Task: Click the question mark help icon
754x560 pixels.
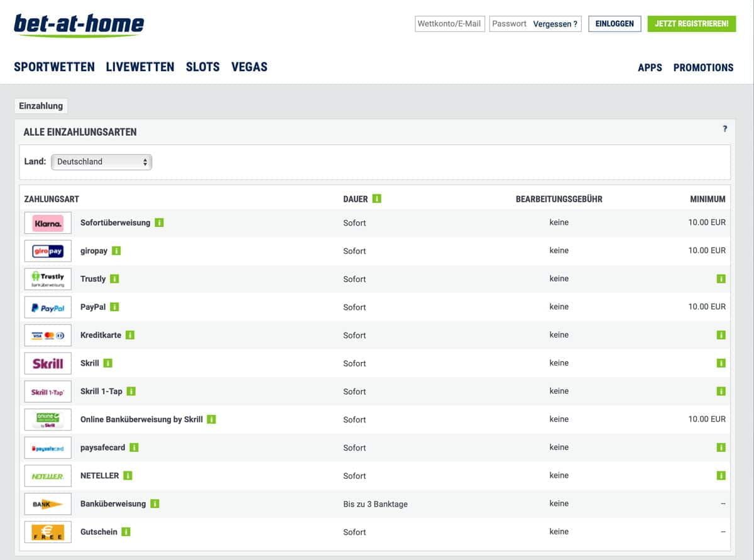Action: coord(724,129)
